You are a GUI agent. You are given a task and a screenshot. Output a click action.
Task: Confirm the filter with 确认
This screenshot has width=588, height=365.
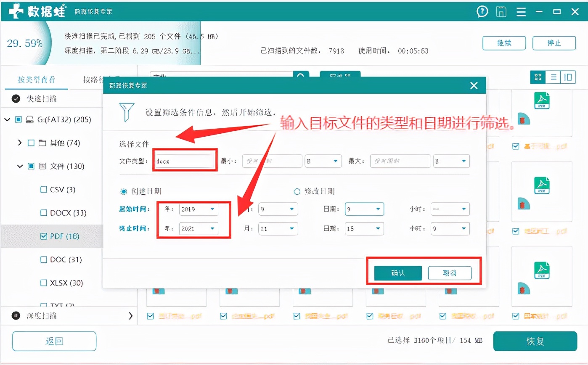398,273
